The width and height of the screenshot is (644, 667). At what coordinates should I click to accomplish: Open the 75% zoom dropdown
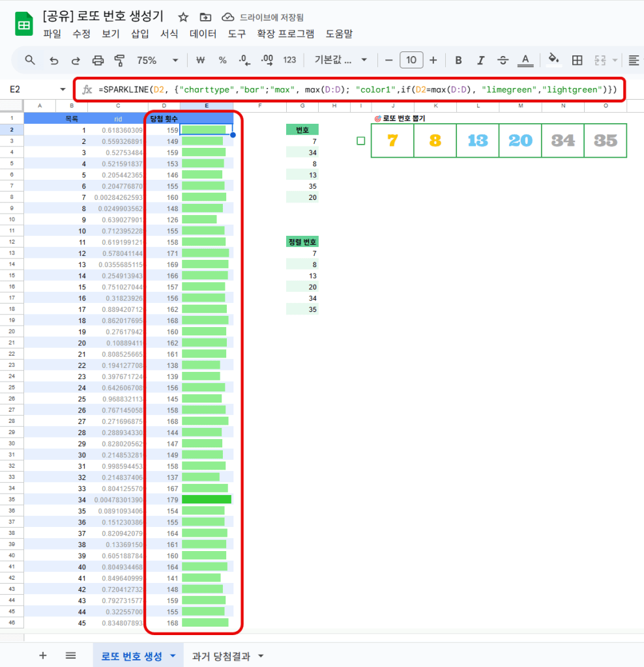pyautogui.click(x=157, y=61)
